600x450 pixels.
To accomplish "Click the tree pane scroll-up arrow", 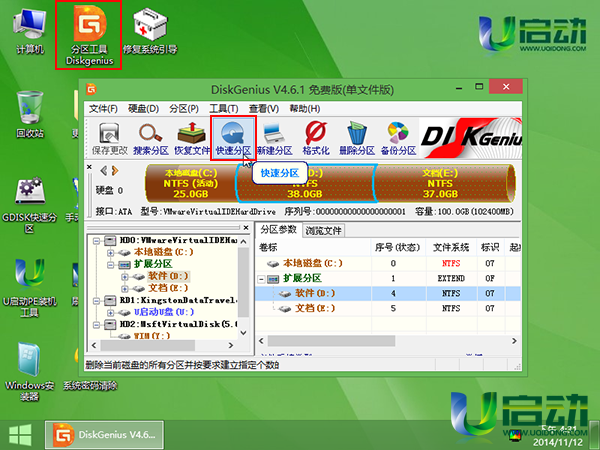I will [x=243, y=242].
